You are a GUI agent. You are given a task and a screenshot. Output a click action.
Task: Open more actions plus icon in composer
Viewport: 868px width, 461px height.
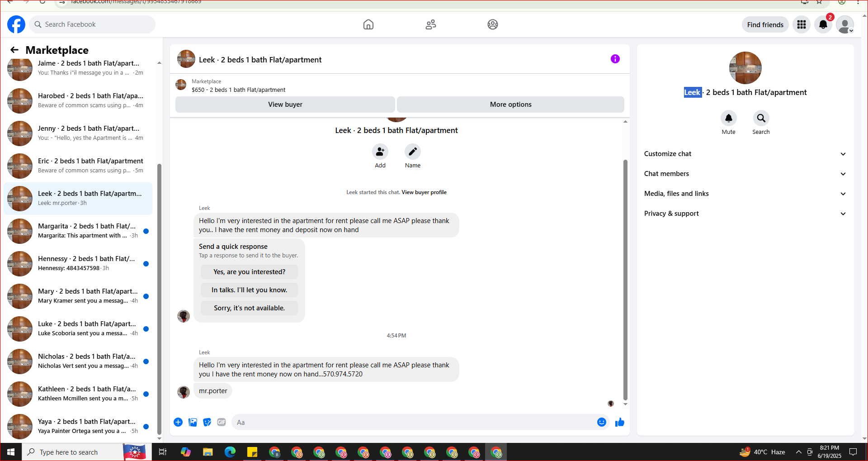click(178, 422)
